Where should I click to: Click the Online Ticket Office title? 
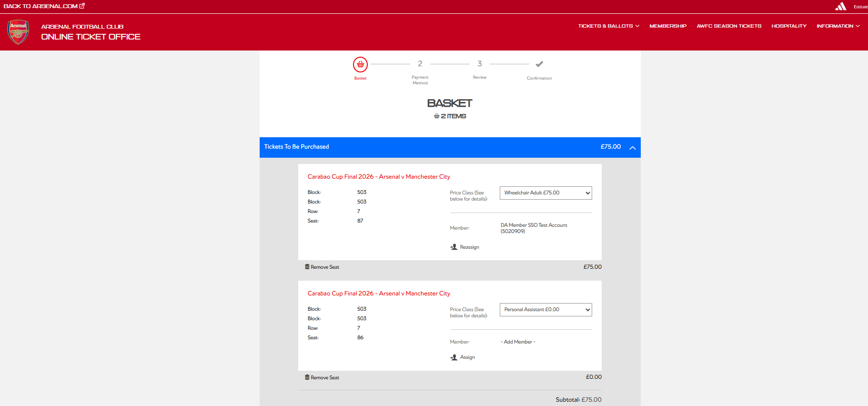[x=91, y=37]
